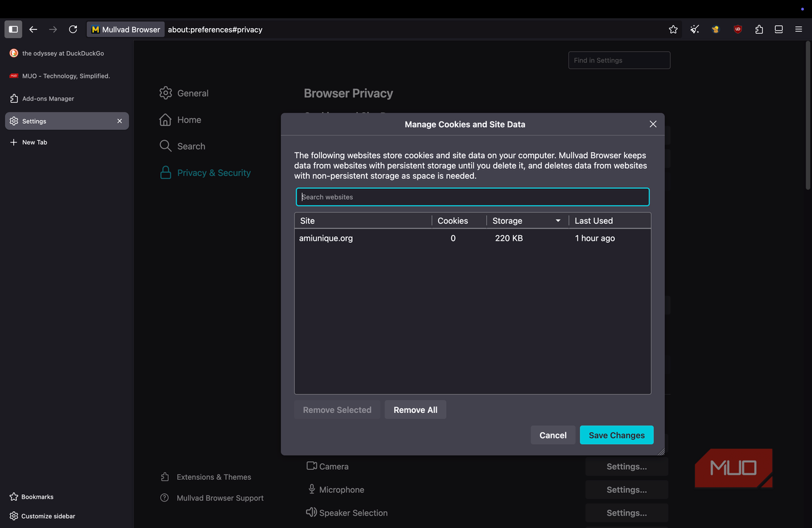Click the page vertical scrollbar
The width and height of the screenshot is (812, 528).
[x=808, y=114]
